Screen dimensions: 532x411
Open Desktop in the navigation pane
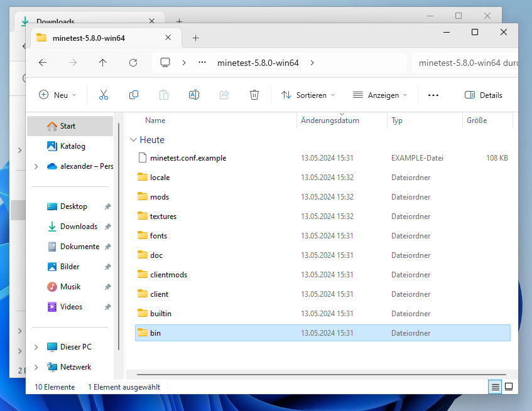[70, 206]
